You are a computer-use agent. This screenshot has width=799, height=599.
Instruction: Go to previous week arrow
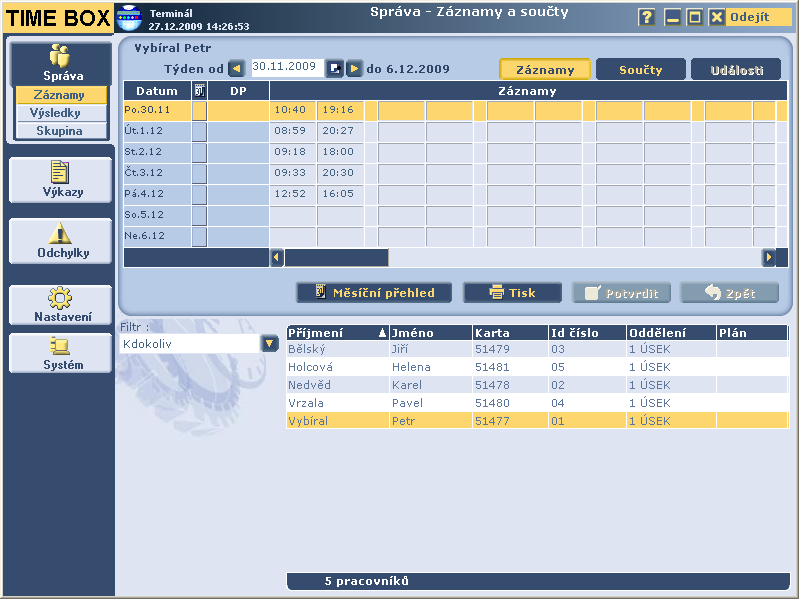tap(236, 68)
